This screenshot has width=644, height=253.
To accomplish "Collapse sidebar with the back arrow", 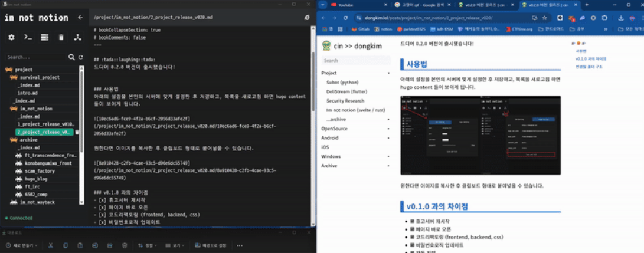I will coord(80,18).
